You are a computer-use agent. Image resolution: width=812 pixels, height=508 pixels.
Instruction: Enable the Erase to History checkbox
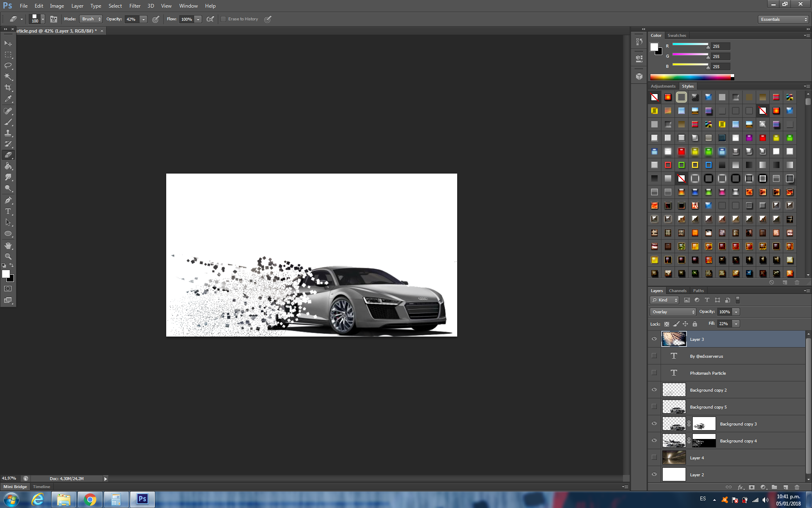coord(223,19)
